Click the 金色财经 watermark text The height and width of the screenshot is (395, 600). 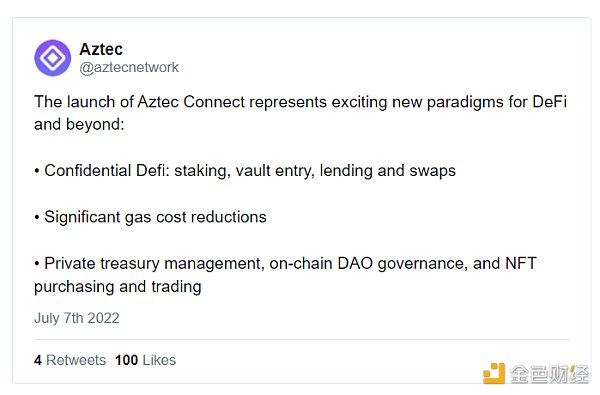(x=550, y=374)
